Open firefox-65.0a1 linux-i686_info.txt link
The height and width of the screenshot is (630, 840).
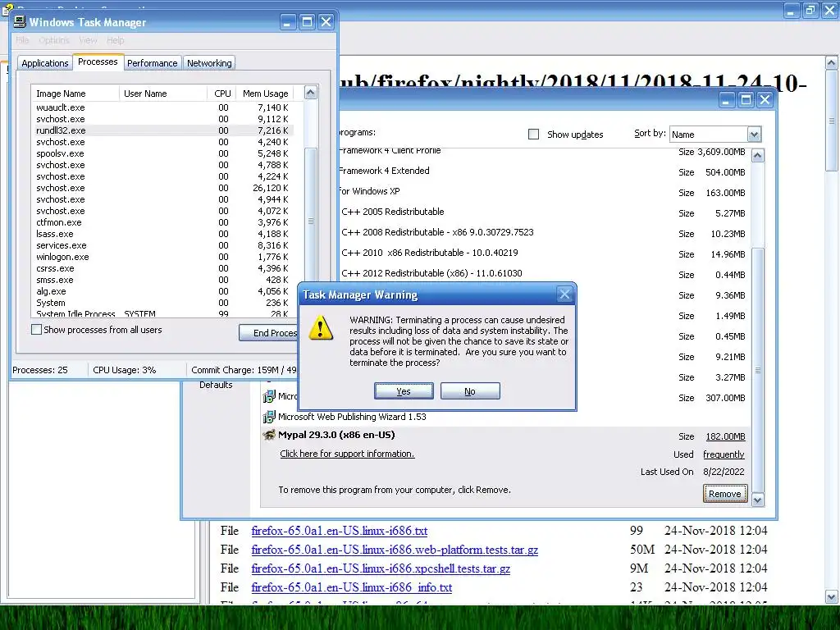352,587
